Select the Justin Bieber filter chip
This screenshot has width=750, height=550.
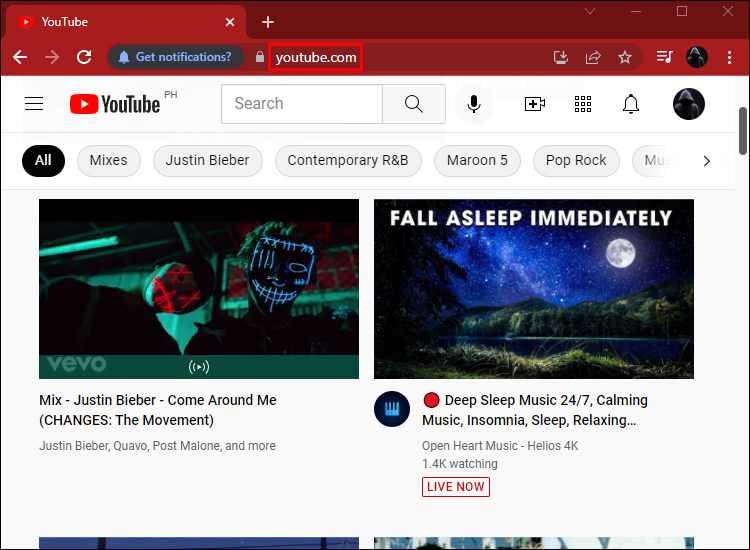tap(208, 161)
